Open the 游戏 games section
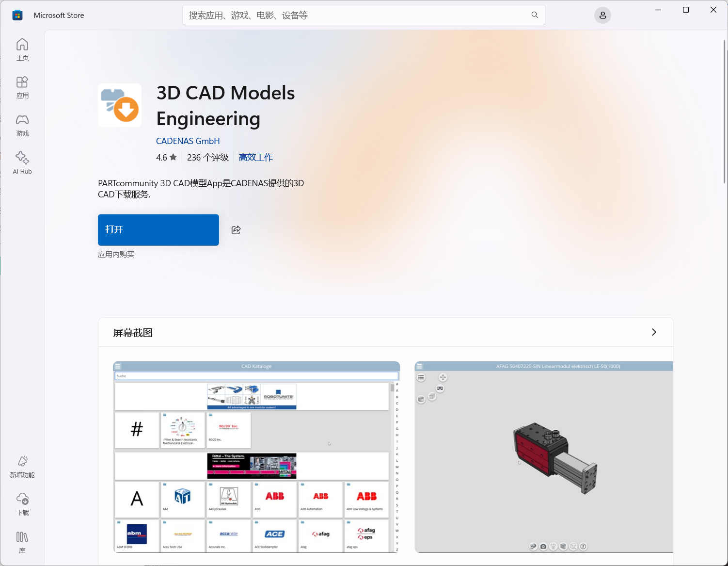Screen dimensions: 728x566 (x=22, y=125)
